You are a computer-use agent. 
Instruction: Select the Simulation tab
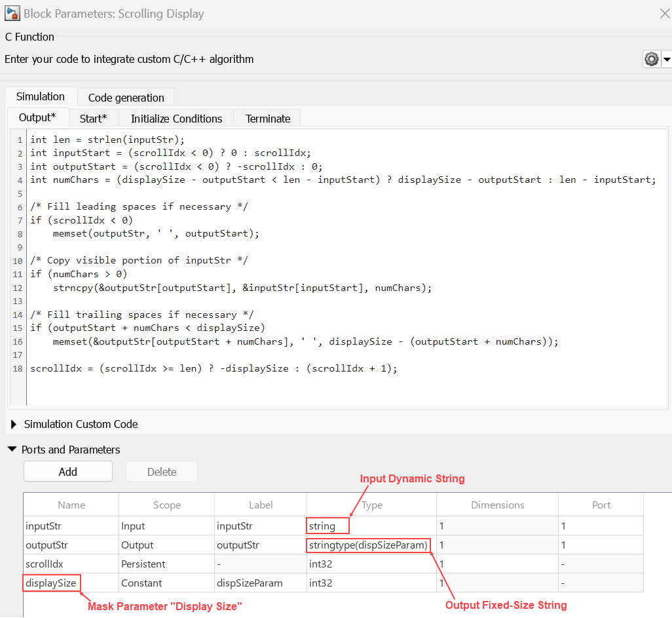[x=41, y=96]
